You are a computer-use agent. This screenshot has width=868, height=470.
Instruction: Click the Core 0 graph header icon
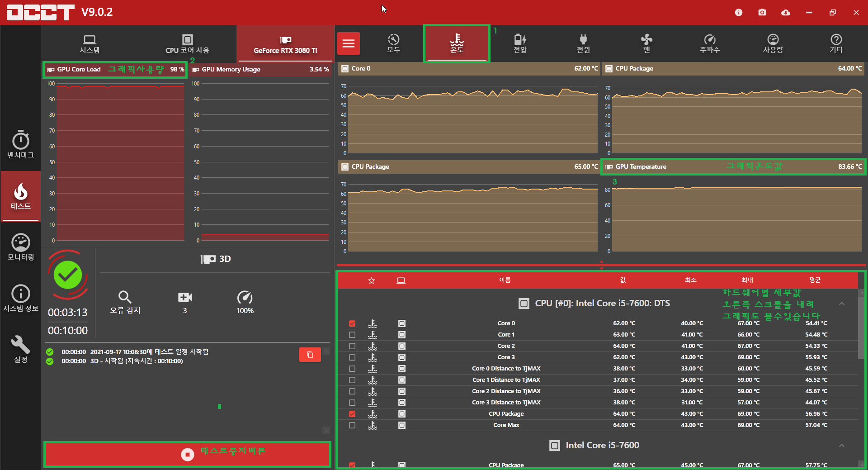coord(345,69)
